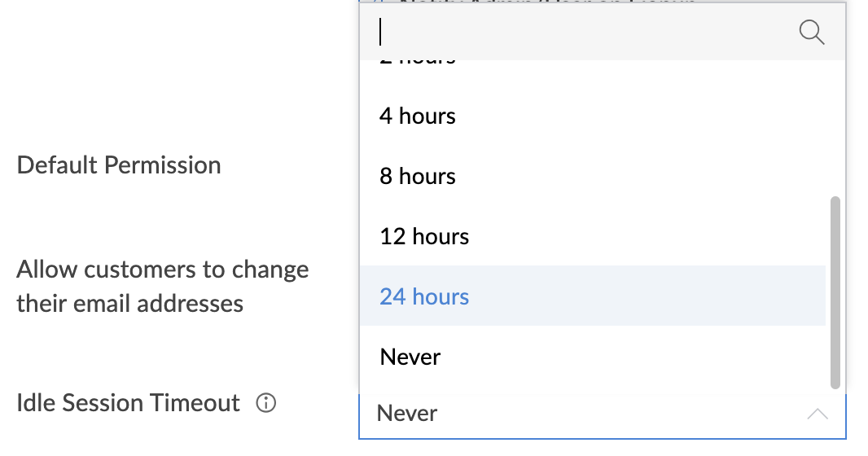The height and width of the screenshot is (456, 868).
Task: Select 8 hours from the list
Action: [x=417, y=176]
